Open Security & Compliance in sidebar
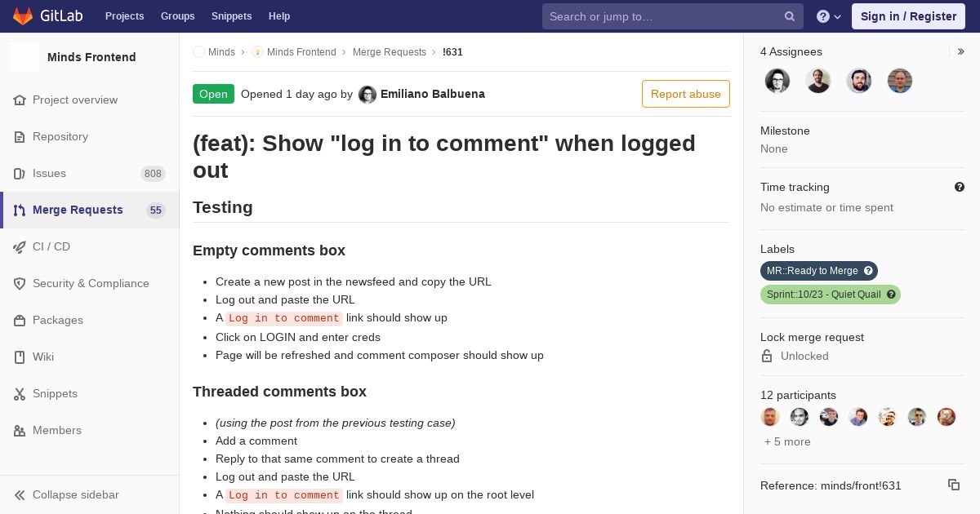 pyautogui.click(x=90, y=283)
